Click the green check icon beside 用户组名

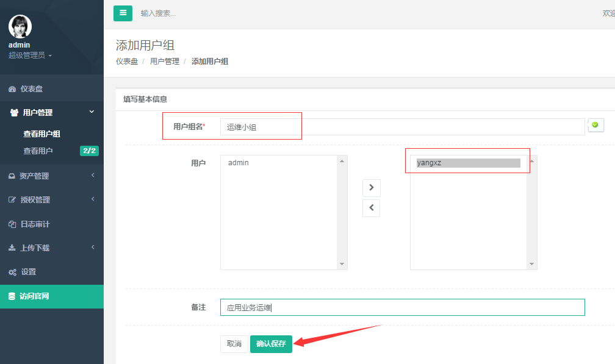(x=595, y=125)
